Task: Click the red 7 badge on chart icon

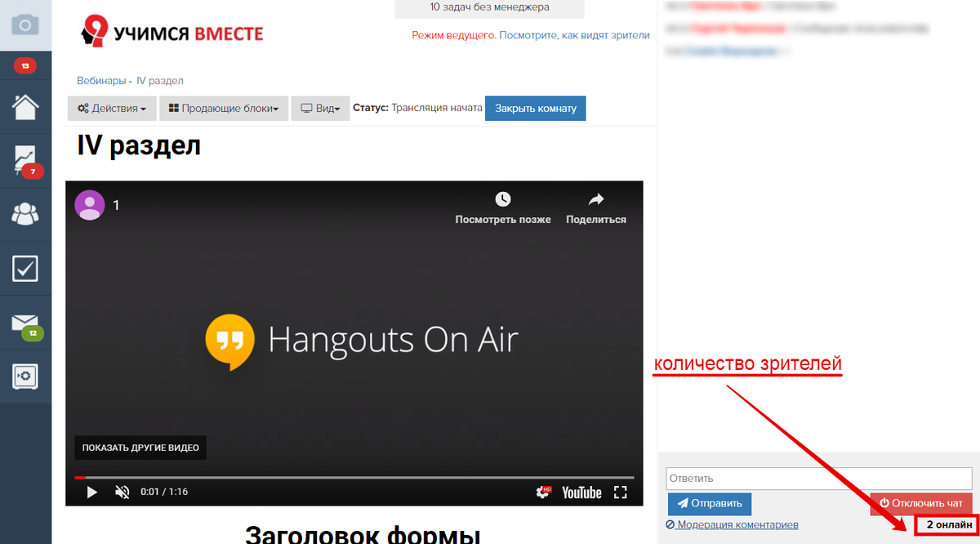Action: [x=33, y=172]
